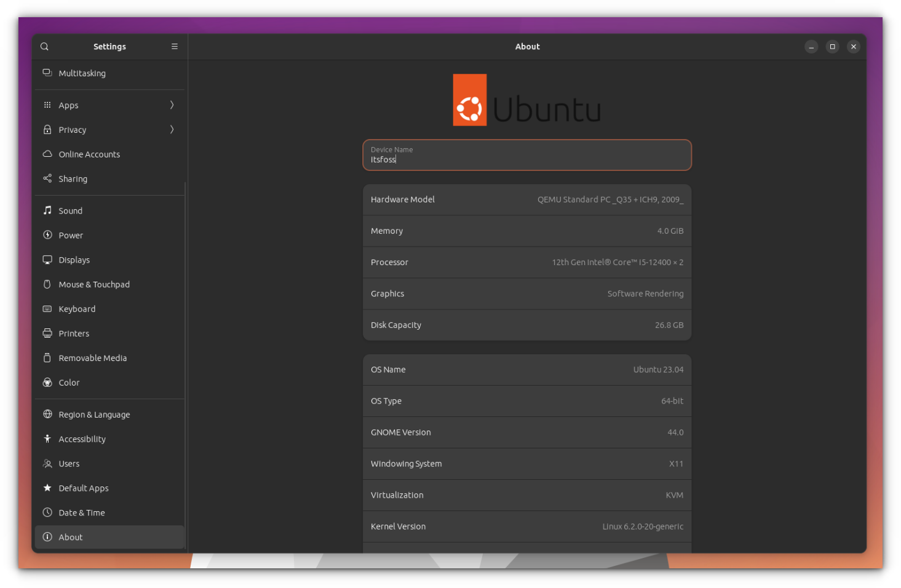Select the Power label in sidebar
901x588 pixels.
71,236
